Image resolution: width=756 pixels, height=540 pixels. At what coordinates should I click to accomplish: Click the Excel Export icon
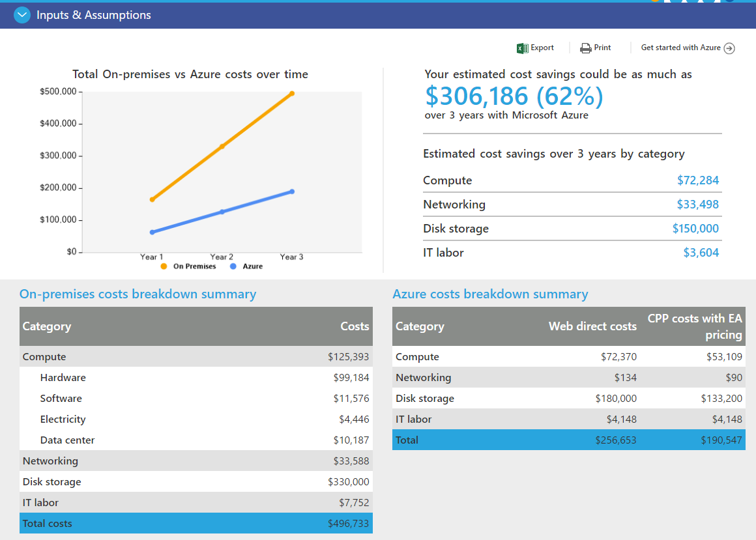coord(522,48)
